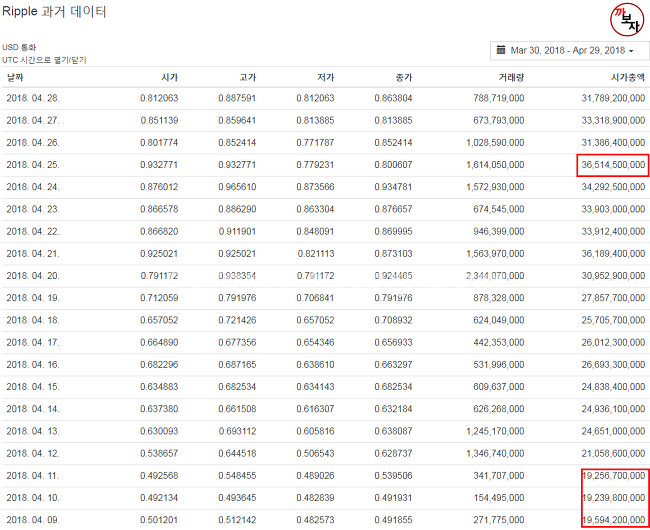This screenshot has height=530, width=650.
Task: Click the 시가총액 column header
Action: click(628, 77)
